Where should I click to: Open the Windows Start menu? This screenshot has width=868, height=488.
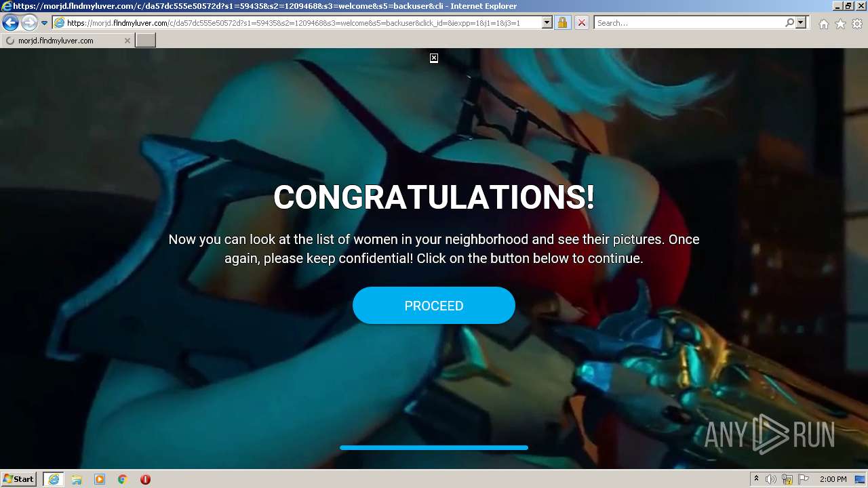click(18, 479)
